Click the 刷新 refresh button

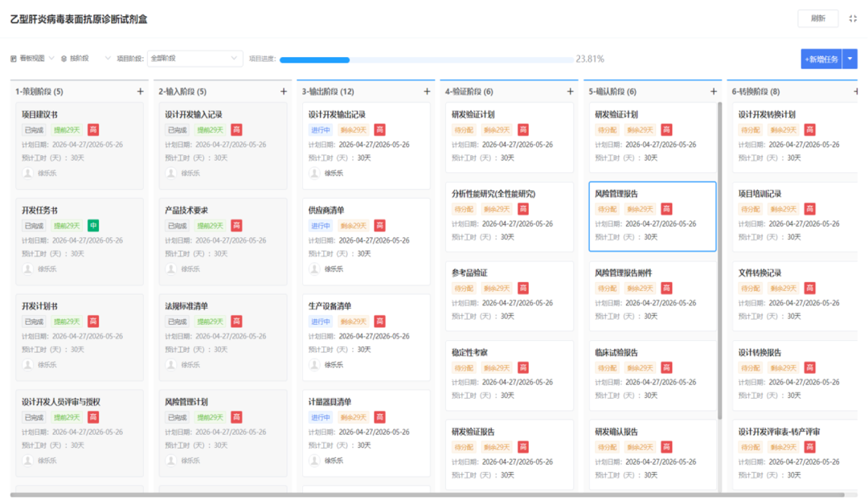818,18
